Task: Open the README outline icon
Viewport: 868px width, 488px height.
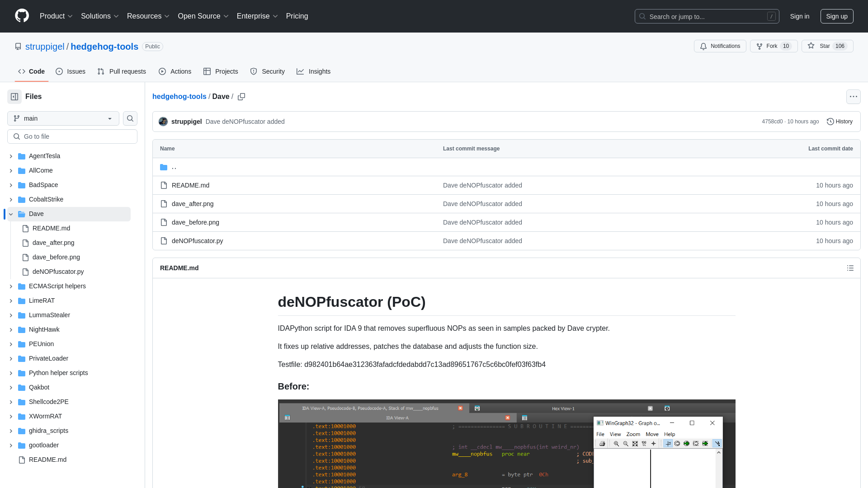Action: click(x=850, y=268)
